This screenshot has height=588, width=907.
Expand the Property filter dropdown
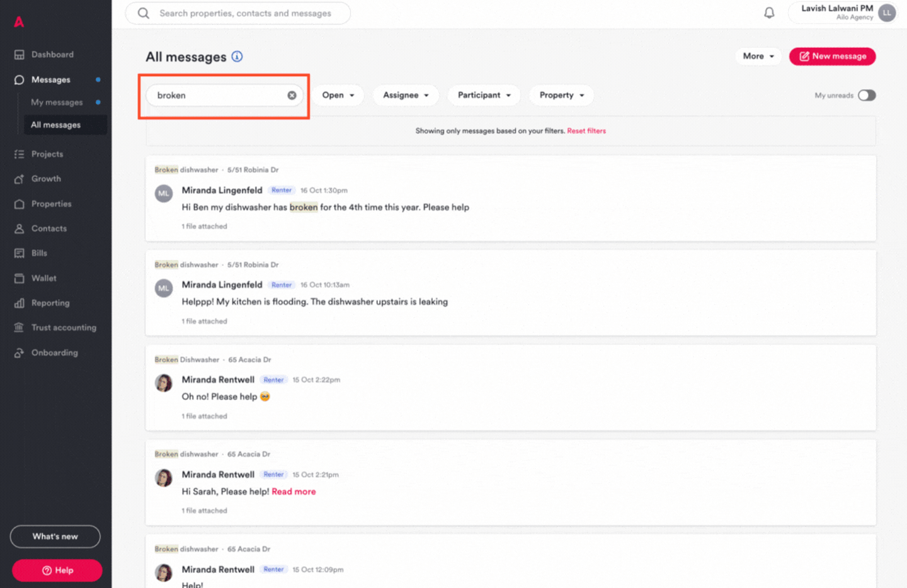(x=562, y=95)
